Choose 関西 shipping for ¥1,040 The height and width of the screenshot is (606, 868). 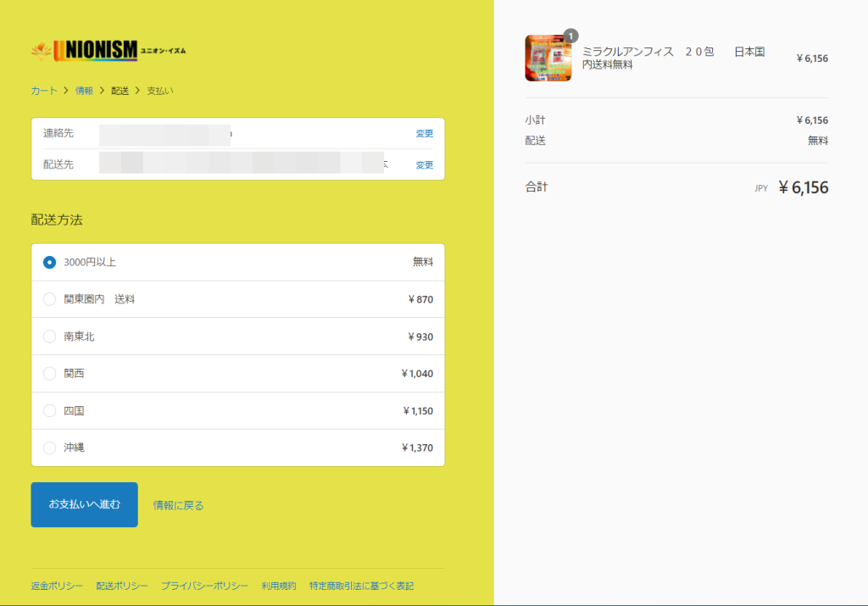click(x=50, y=374)
